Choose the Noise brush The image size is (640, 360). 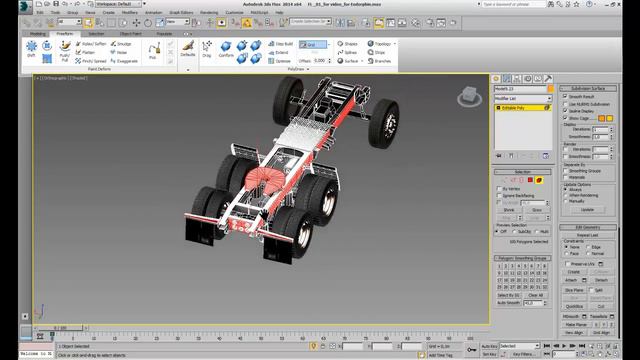pyautogui.click(x=119, y=52)
